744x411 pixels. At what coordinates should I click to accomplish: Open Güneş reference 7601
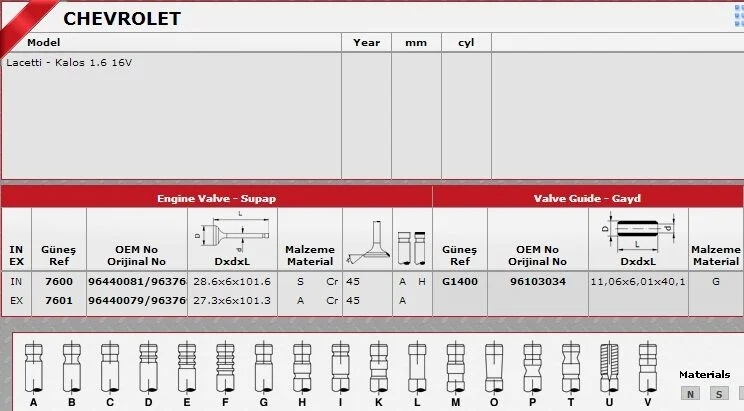58,299
